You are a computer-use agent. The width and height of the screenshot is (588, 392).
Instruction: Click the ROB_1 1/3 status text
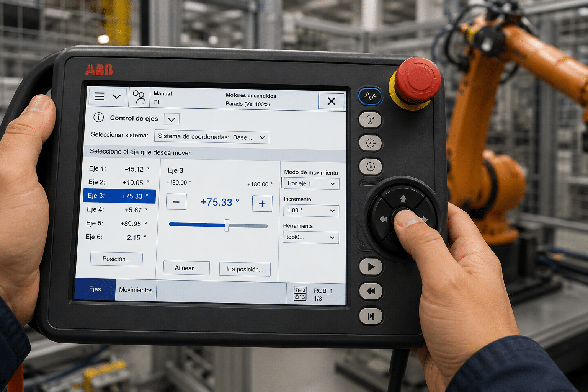pos(323,294)
